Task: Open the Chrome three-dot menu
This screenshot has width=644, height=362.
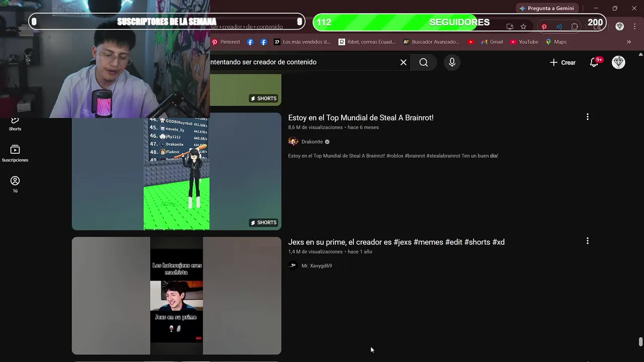Action: tap(634, 26)
